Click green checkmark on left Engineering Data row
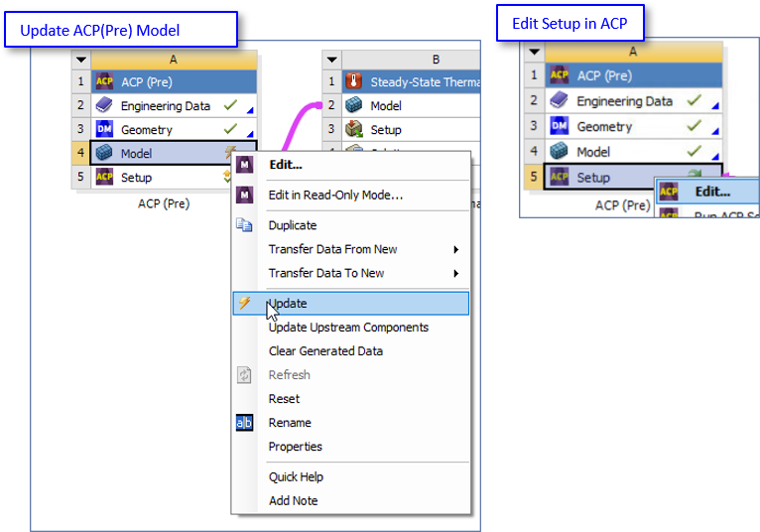The image size is (760, 532). tap(230, 105)
